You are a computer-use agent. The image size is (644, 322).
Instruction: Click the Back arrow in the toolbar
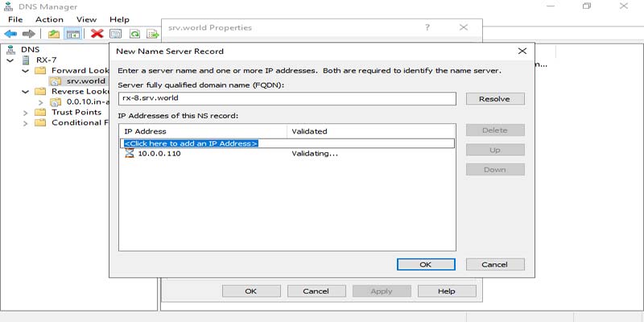[10, 34]
